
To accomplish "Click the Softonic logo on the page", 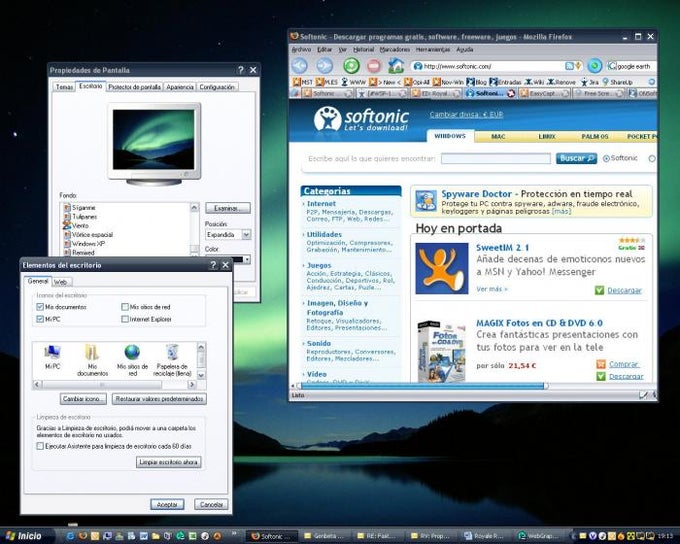I will (x=361, y=118).
